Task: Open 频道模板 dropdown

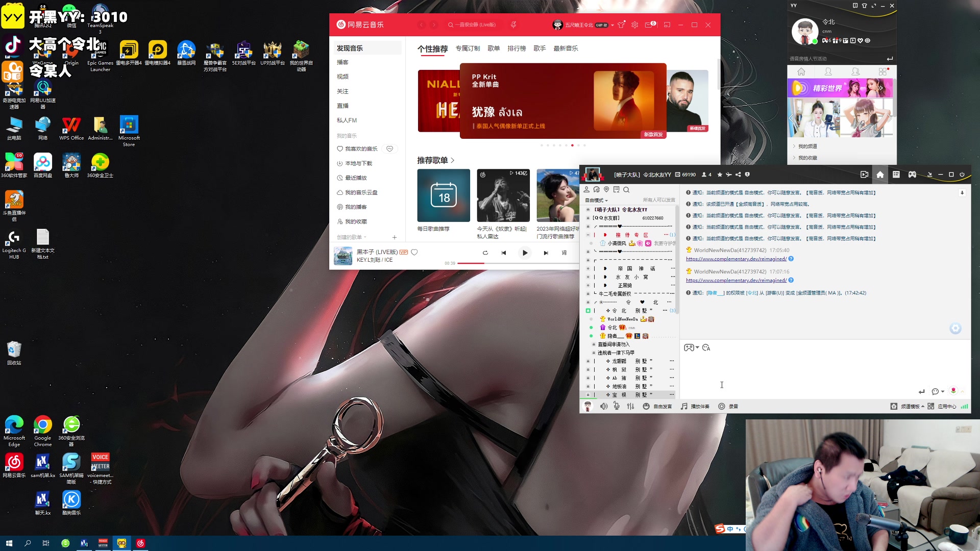Action: tap(908, 407)
